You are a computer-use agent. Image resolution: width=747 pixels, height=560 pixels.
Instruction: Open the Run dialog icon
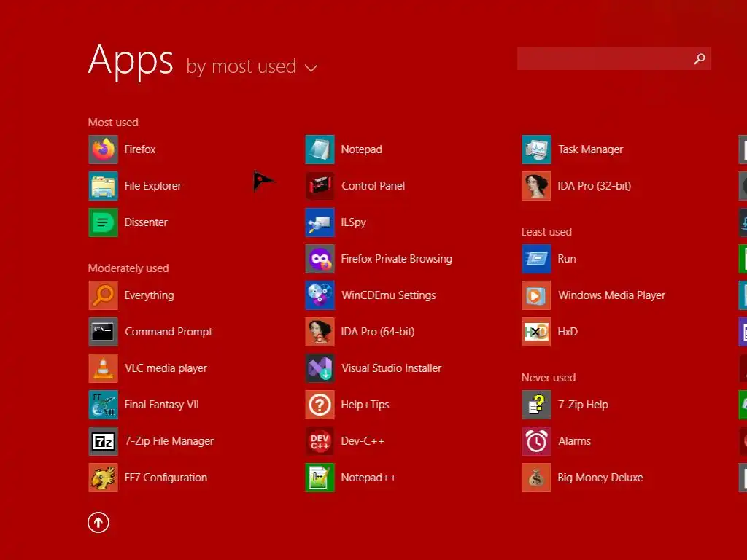(x=536, y=259)
